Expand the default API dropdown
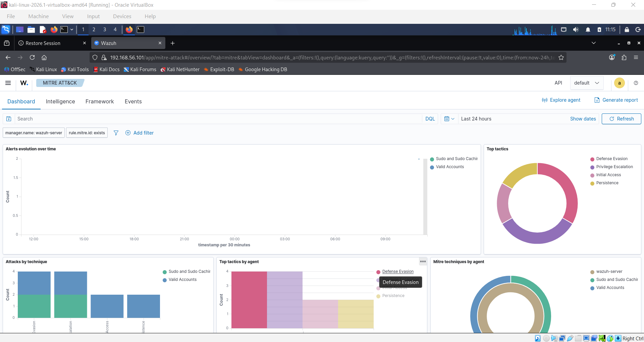The image size is (644, 342). tap(587, 83)
